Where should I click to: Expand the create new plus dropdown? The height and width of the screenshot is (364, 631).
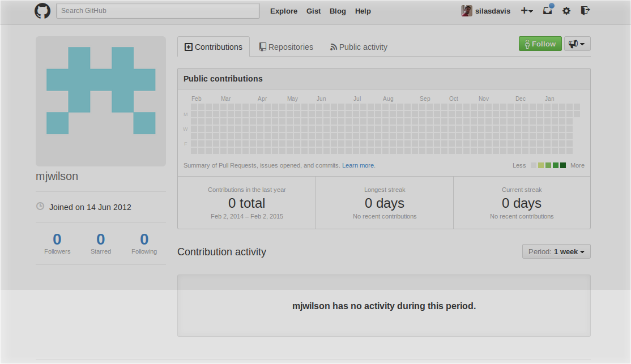pyautogui.click(x=527, y=11)
